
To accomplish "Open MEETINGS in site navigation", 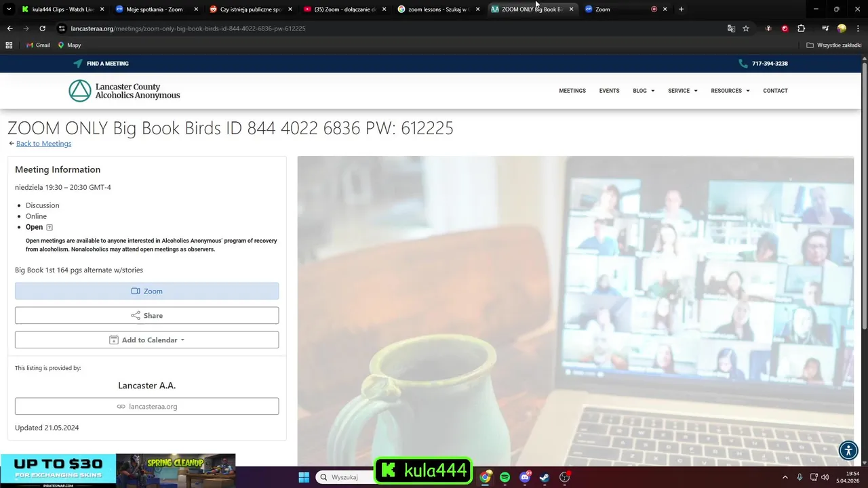I will pyautogui.click(x=572, y=91).
